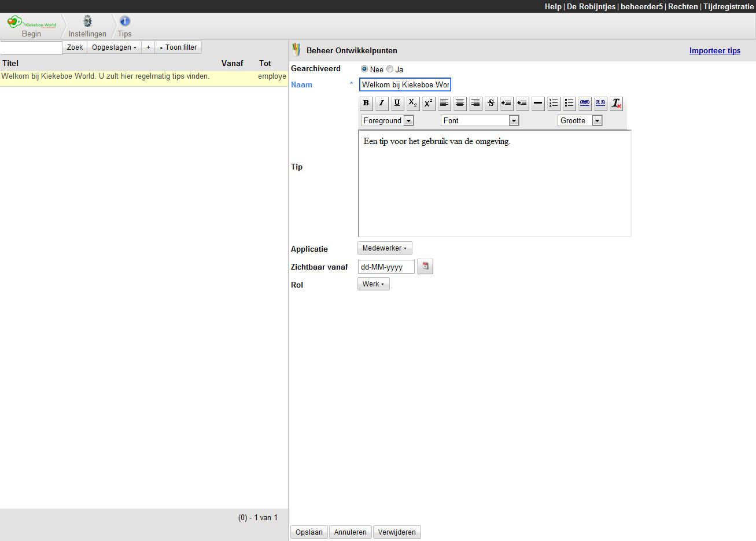Open the Medewerker application dropdown
The image size is (756, 541).
(385, 248)
